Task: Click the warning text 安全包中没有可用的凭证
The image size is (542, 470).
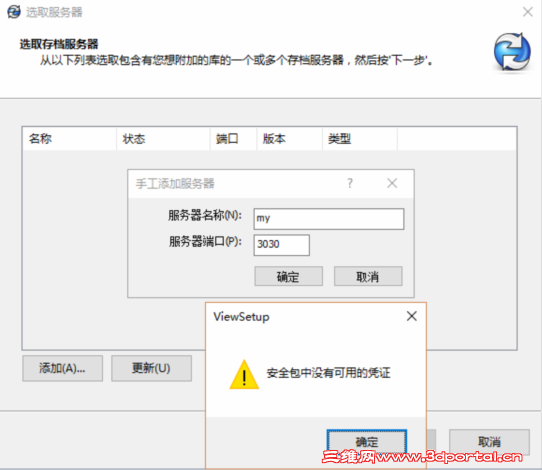Action: [328, 373]
